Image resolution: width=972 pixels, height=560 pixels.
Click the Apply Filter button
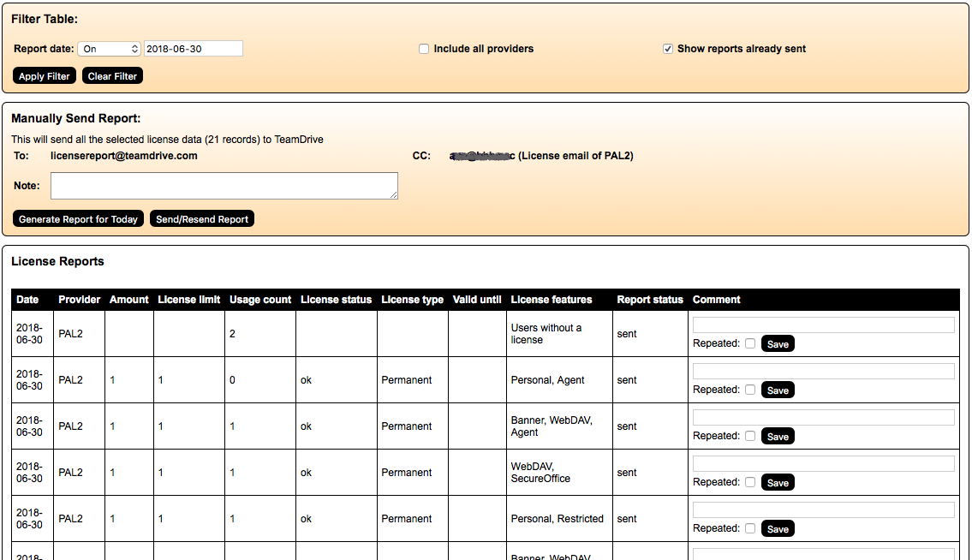[44, 75]
